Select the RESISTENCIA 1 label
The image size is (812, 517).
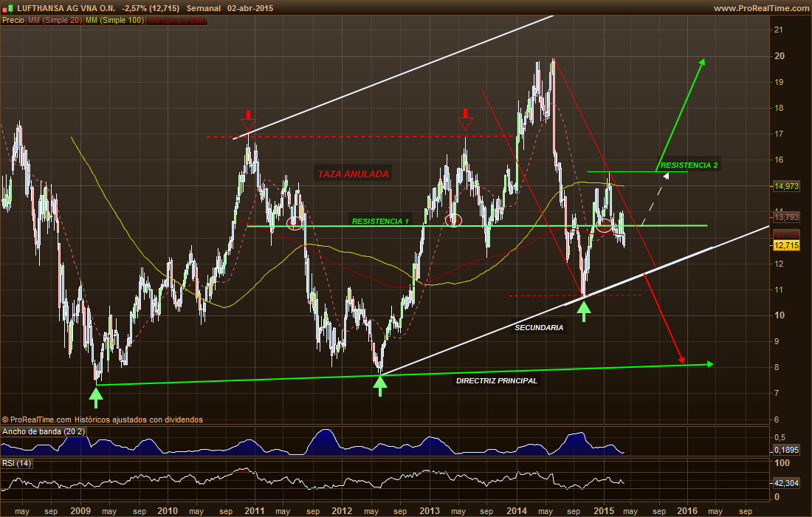[x=380, y=221]
